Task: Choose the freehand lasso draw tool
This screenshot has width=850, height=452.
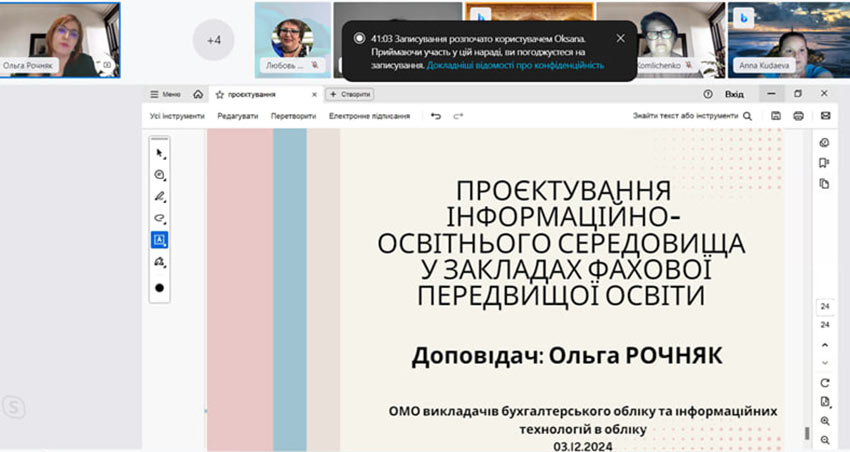Action: (159, 218)
